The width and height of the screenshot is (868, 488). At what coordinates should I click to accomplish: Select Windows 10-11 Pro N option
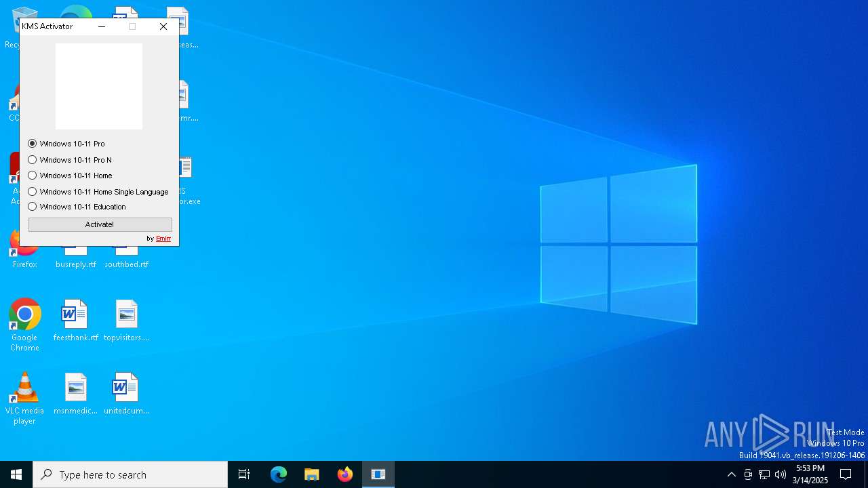click(x=70, y=160)
